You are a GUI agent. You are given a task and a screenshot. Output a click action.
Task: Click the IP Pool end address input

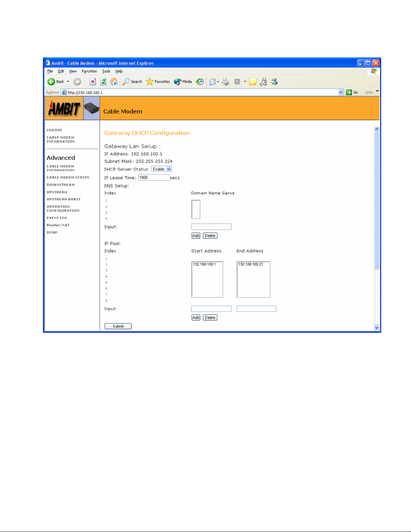point(256,309)
